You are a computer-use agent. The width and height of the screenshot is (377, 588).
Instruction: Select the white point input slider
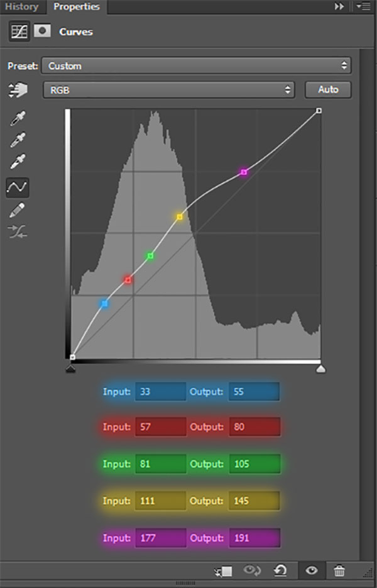(x=321, y=369)
